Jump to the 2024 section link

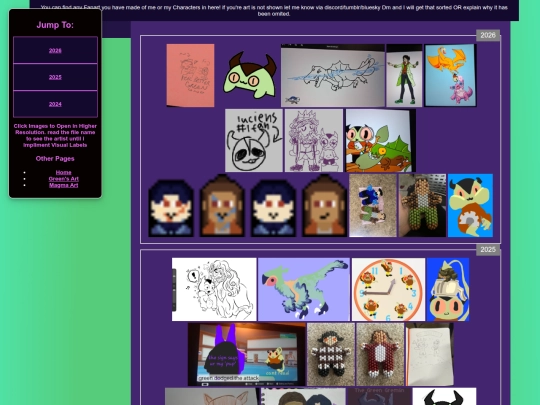[x=55, y=104]
